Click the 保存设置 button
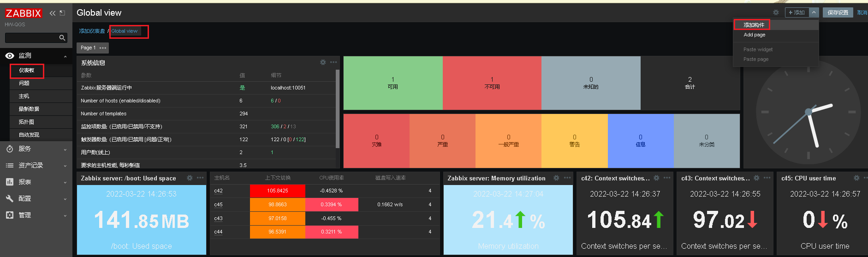The width and height of the screenshot is (868, 257). 838,12
